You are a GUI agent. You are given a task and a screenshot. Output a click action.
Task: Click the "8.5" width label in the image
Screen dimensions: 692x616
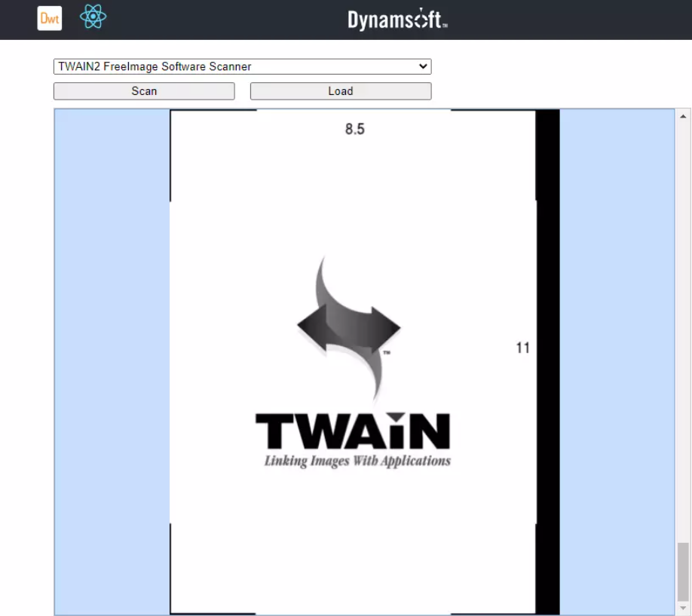coord(355,129)
